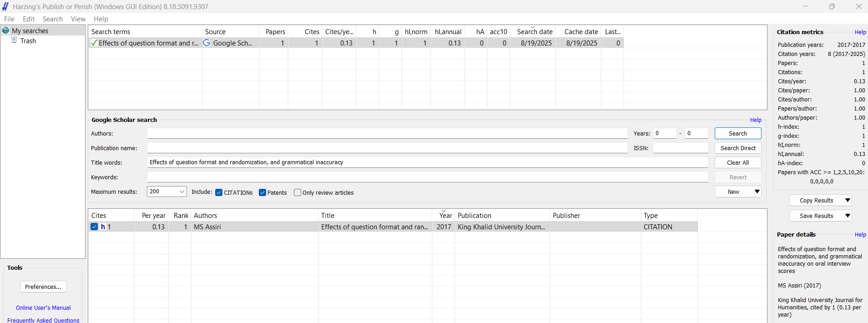Open the Online User's Manual link
Screen dimensions: 868x323
pos(43,308)
